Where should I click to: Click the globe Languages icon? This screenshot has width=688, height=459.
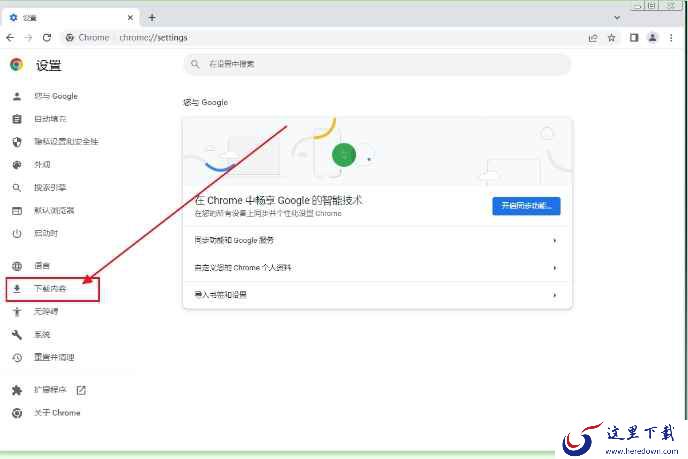click(17, 266)
